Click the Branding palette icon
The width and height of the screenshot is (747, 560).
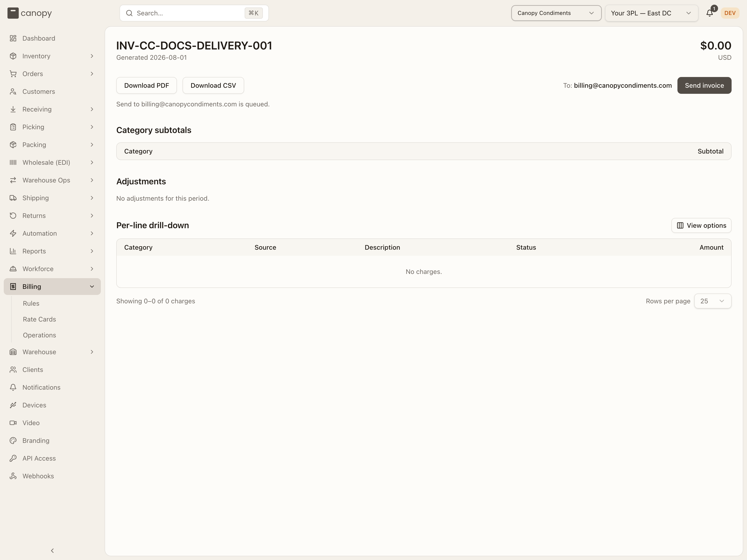point(13,441)
